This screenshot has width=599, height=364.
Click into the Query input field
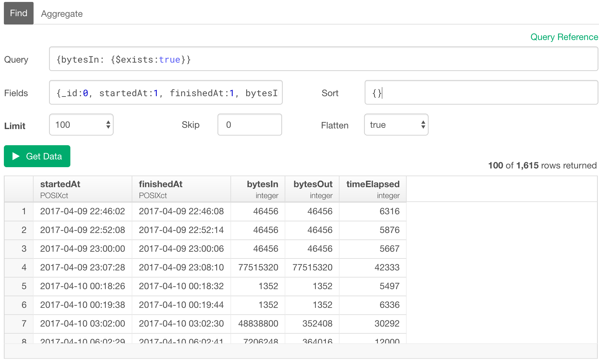pos(323,59)
